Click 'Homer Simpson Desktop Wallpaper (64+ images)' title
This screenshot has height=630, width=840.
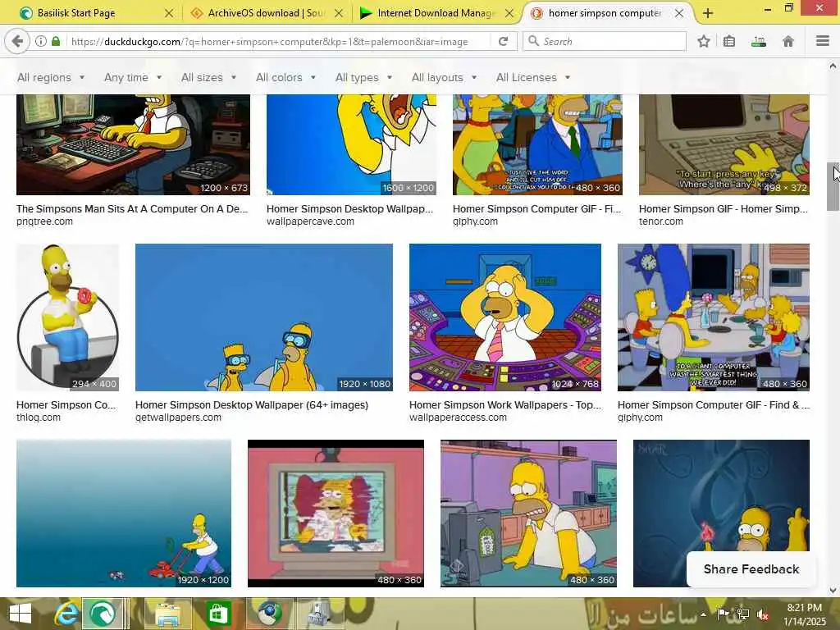click(252, 405)
